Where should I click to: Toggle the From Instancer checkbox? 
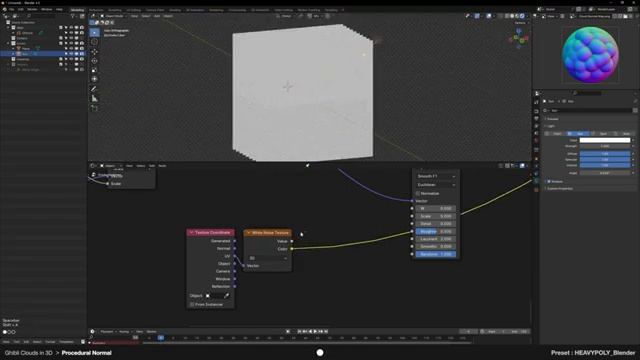pos(192,304)
